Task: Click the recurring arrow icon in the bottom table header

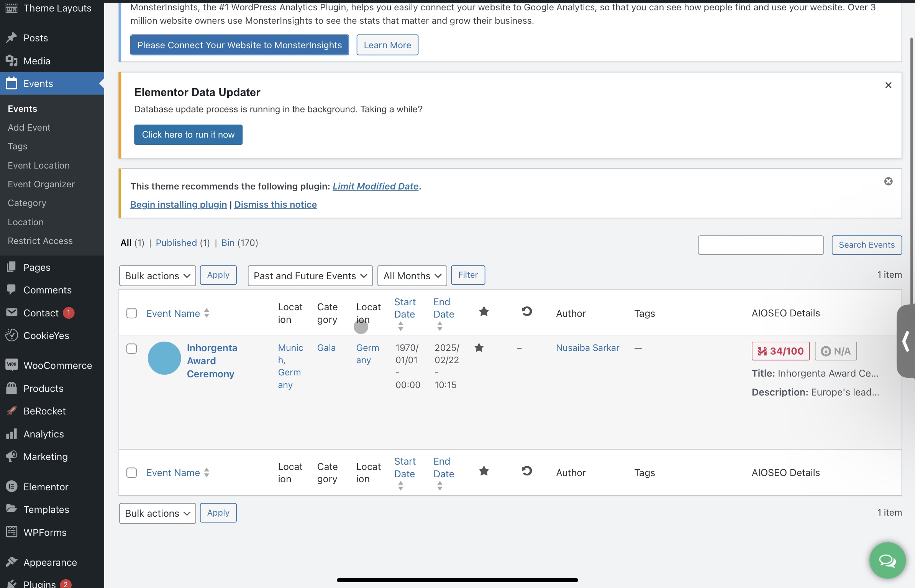Action: tap(527, 471)
